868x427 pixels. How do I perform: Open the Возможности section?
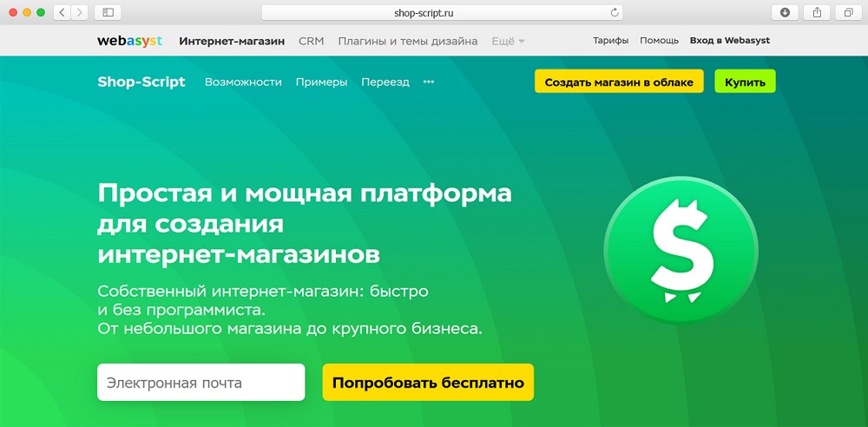pos(243,82)
